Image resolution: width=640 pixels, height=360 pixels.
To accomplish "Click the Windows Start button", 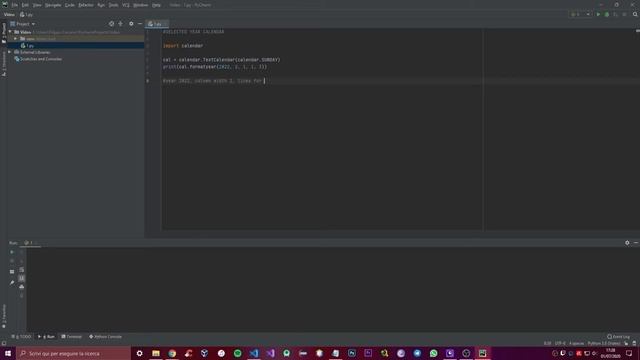I will coord(8,353).
